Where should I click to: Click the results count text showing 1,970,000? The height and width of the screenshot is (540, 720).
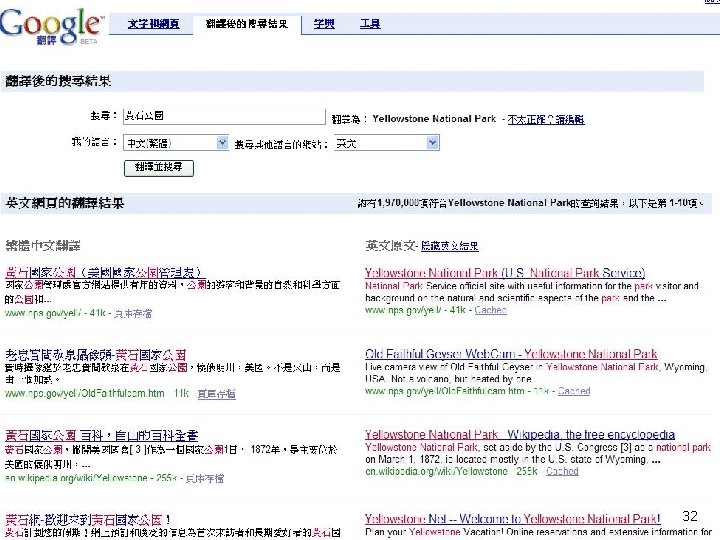(530, 203)
